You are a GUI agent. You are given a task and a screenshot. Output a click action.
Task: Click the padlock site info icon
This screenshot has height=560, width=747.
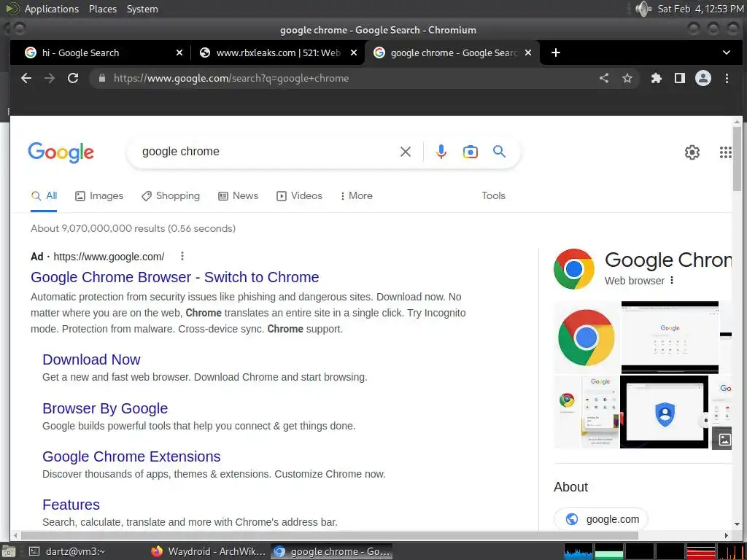(102, 78)
